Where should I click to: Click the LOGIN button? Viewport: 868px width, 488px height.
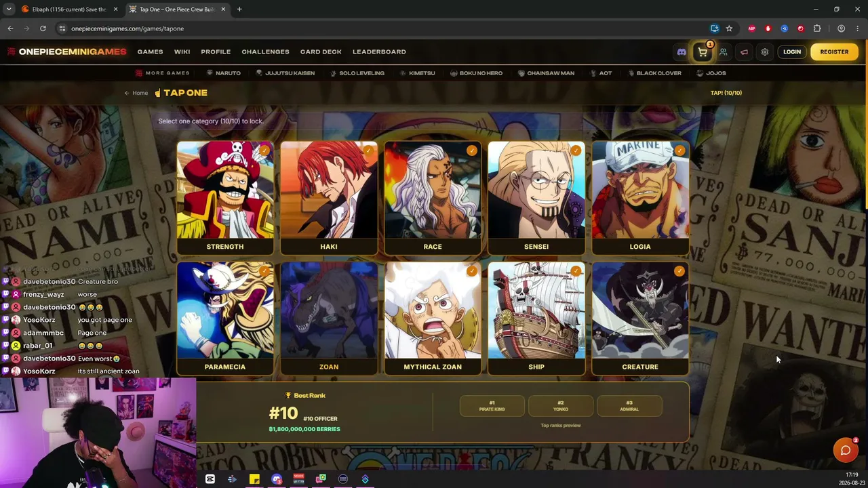coord(792,52)
